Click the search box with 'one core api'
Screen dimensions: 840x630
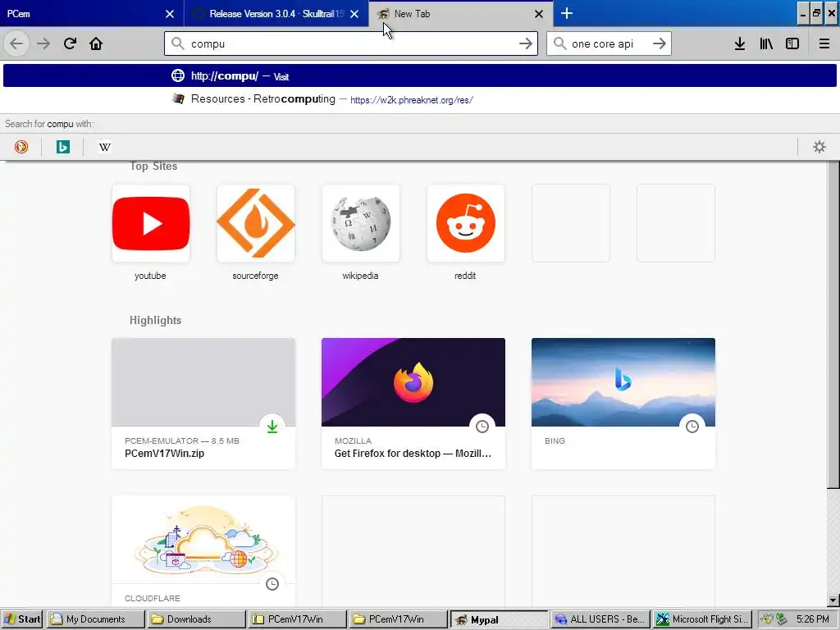609,43
